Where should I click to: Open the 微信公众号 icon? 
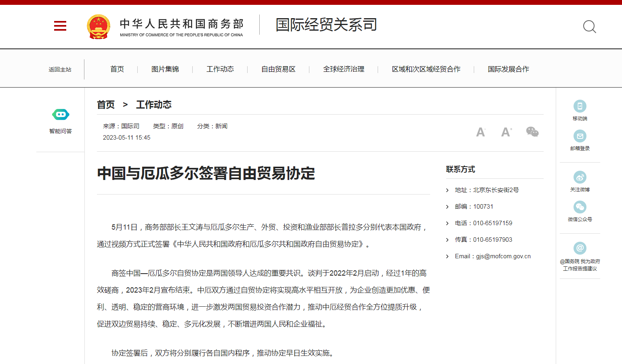pos(580,207)
